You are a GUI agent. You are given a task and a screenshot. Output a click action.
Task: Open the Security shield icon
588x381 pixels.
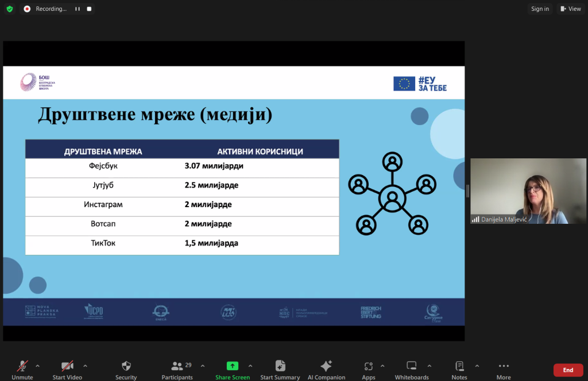126,366
